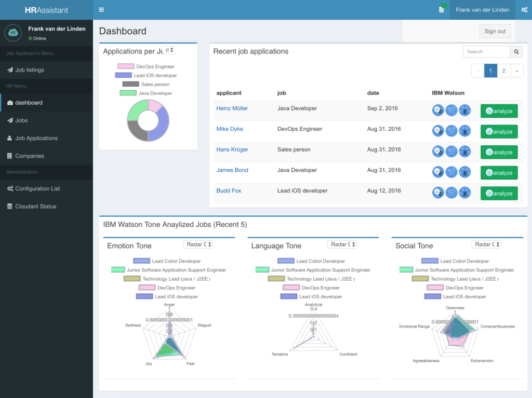Toggle Junior Software Application Support Engineer in Emotion Tone
This screenshot has width=532, height=398.
coord(169,270)
